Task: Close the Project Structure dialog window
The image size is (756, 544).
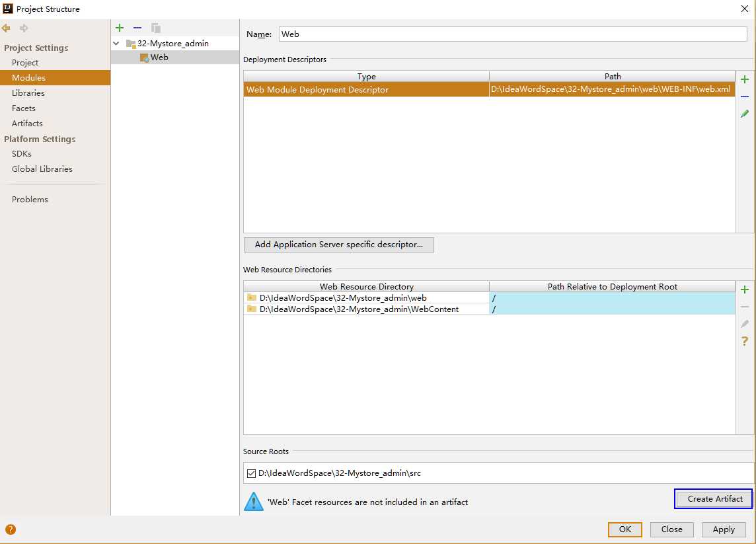Action: click(744, 9)
